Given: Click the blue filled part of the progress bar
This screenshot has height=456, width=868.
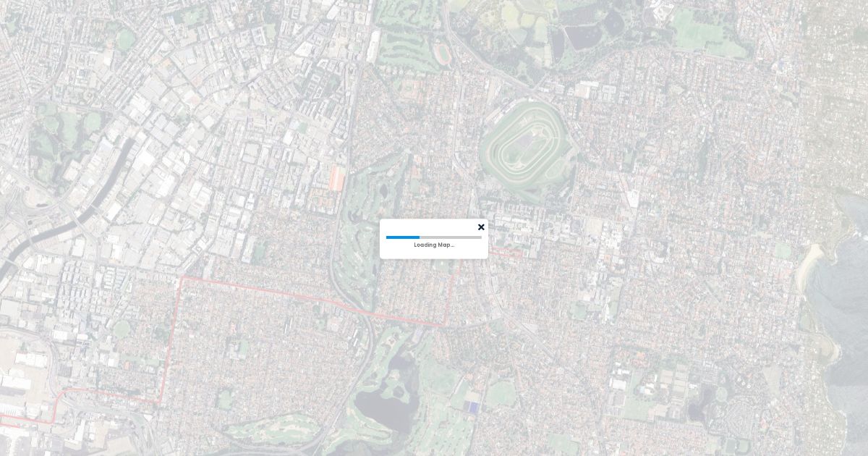Looking at the screenshot, I should (x=402, y=237).
